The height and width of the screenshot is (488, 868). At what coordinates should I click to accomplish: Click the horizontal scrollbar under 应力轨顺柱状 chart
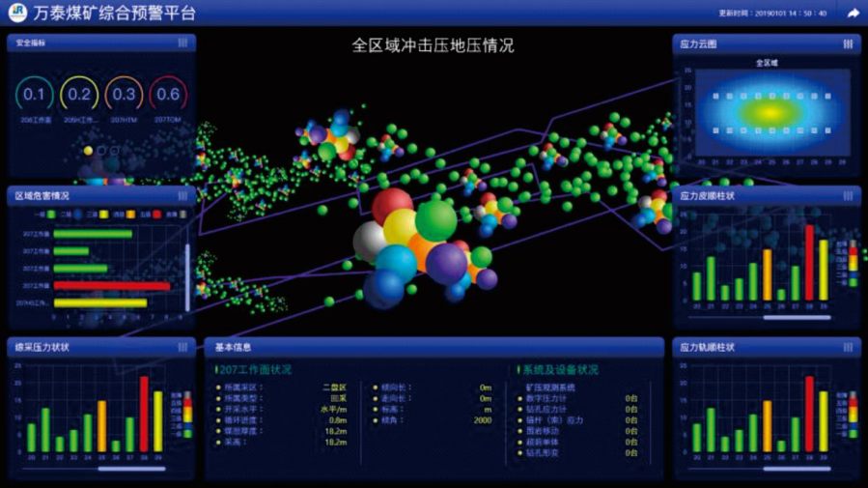coord(798,469)
